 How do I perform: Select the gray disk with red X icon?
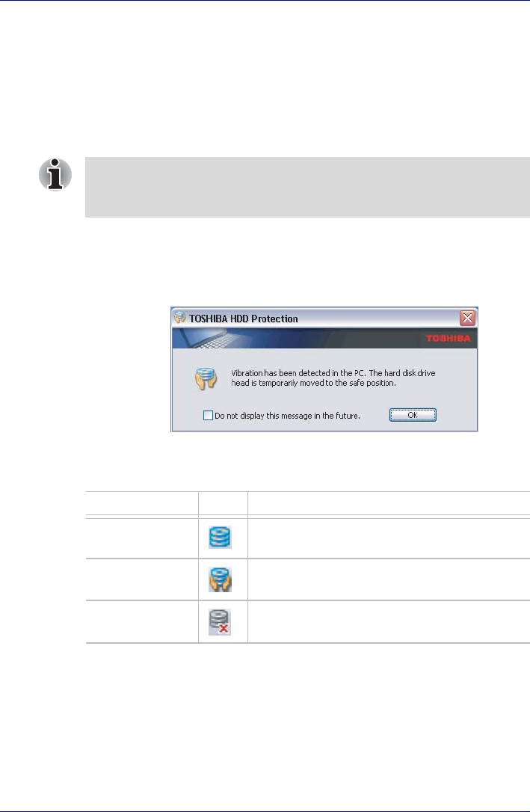[x=220, y=622]
